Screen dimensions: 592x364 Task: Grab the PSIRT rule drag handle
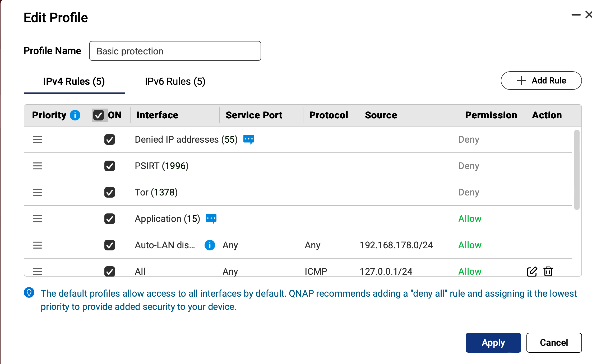pos(38,166)
